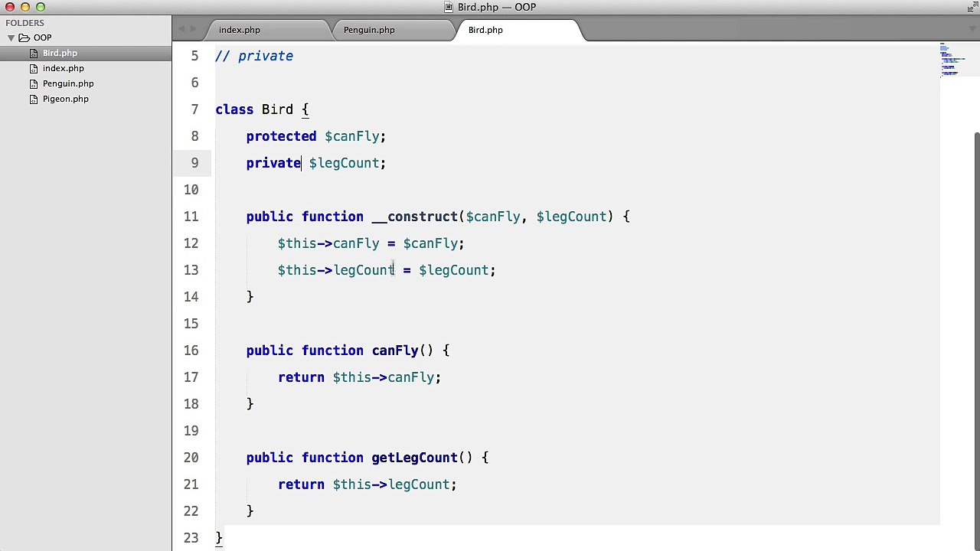Collapse the OOP folder disclosure triangle
The height and width of the screenshot is (551, 980).
[x=11, y=37]
